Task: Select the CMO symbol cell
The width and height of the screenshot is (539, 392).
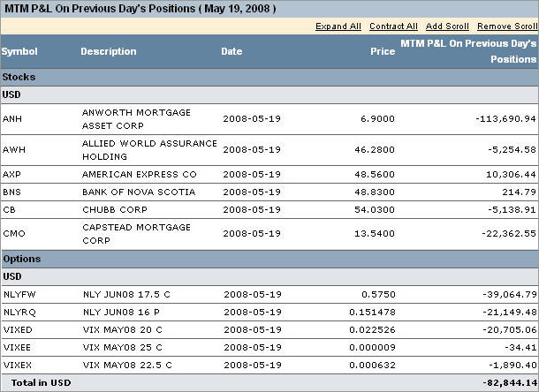Action: pos(14,234)
